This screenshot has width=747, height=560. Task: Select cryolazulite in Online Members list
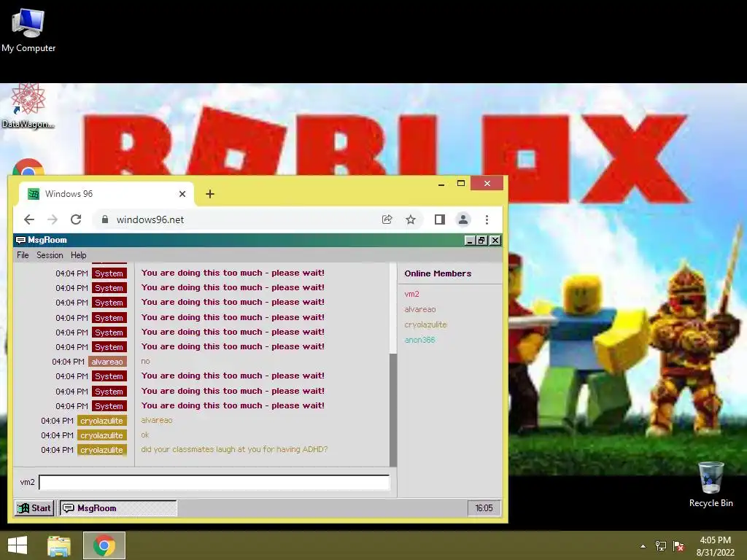(x=425, y=324)
